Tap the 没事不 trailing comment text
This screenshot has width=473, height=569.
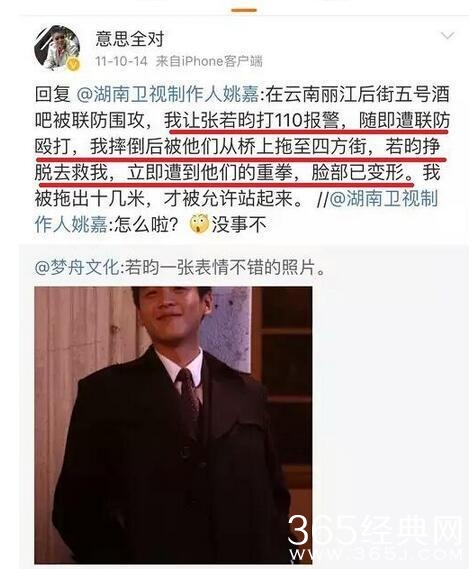click(x=239, y=225)
